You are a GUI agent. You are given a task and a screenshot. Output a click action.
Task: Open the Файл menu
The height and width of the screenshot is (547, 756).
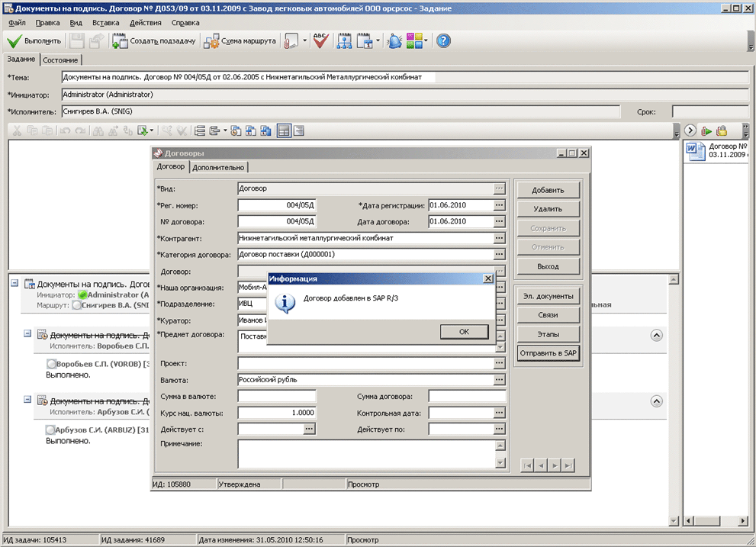[17, 23]
